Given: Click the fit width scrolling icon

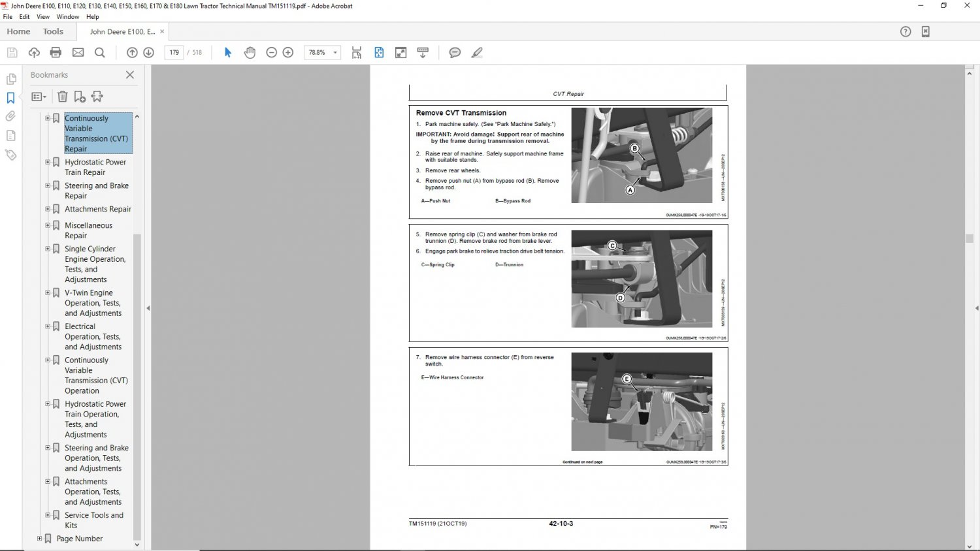Looking at the screenshot, I should (357, 53).
